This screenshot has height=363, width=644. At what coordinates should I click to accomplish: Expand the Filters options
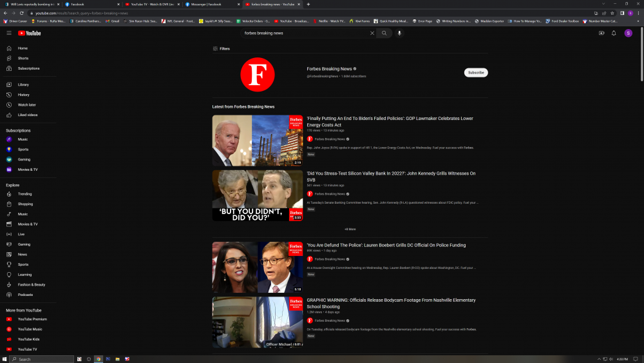pyautogui.click(x=222, y=49)
